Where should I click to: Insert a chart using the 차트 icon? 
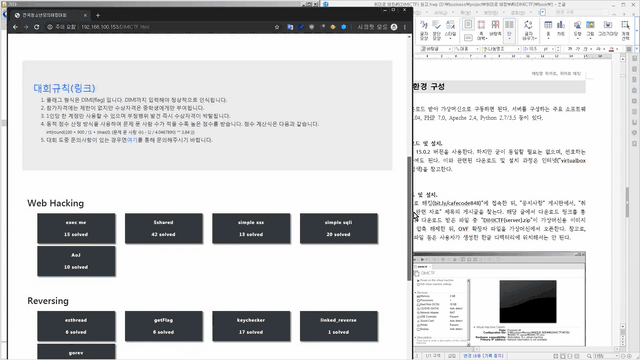pyautogui.click(x=561, y=29)
